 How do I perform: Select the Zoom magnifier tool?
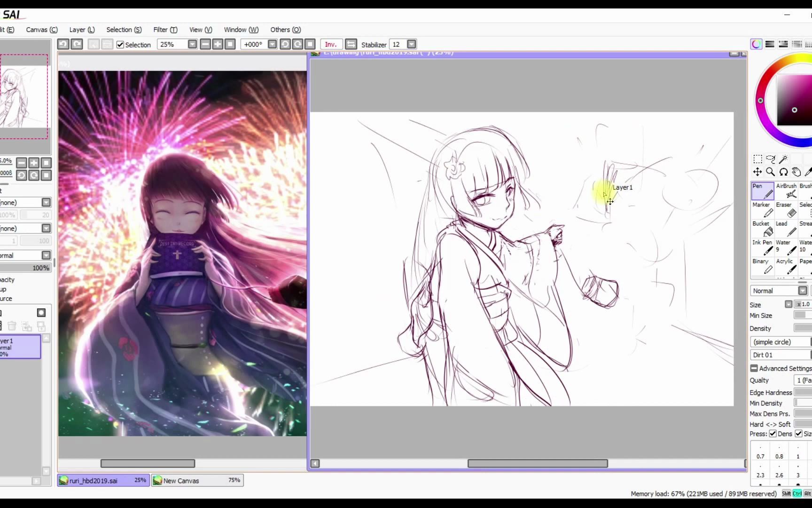(771, 172)
